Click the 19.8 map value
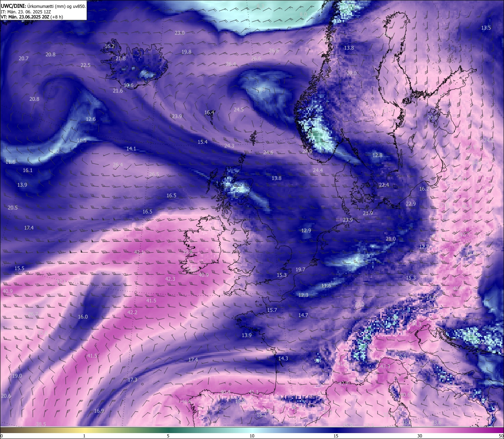The image size is (504, 439). coord(186,52)
